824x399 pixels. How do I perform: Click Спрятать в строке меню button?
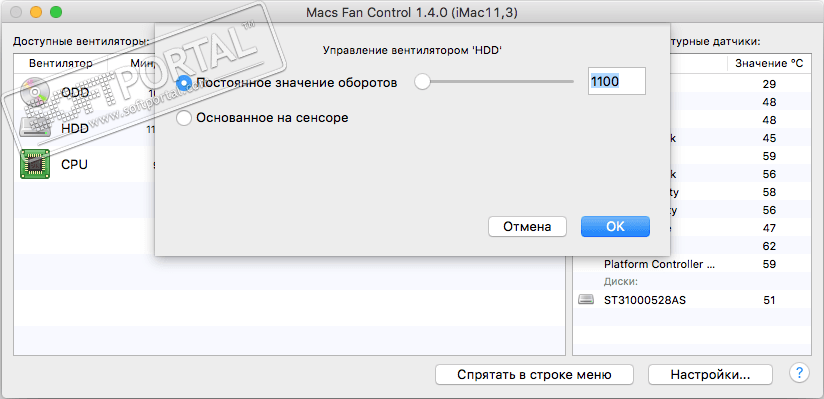point(534,375)
